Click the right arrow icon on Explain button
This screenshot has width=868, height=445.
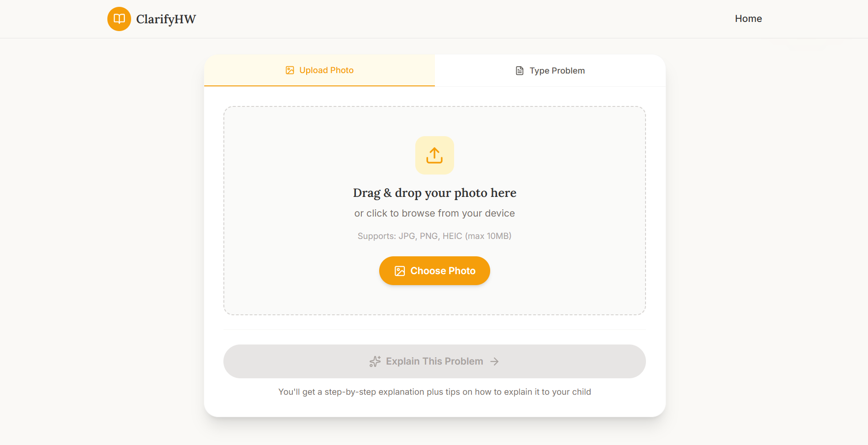(x=494, y=361)
